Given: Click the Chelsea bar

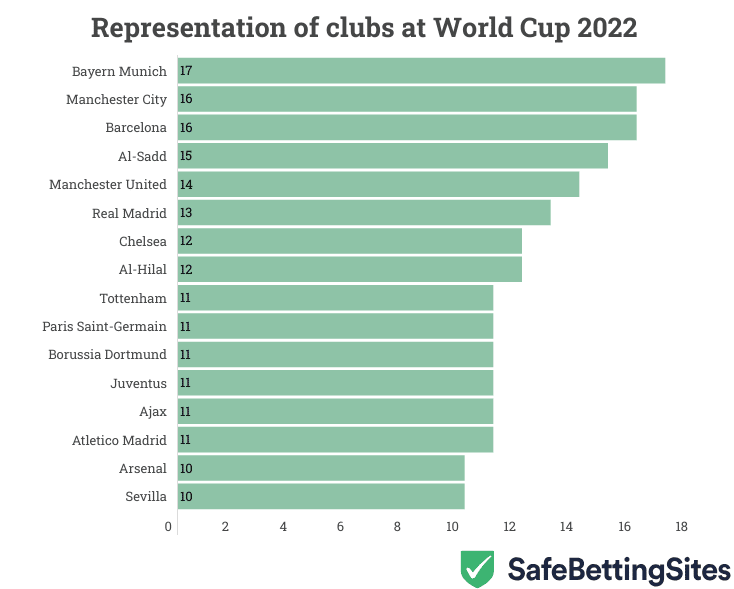Looking at the screenshot, I should click(x=350, y=241).
